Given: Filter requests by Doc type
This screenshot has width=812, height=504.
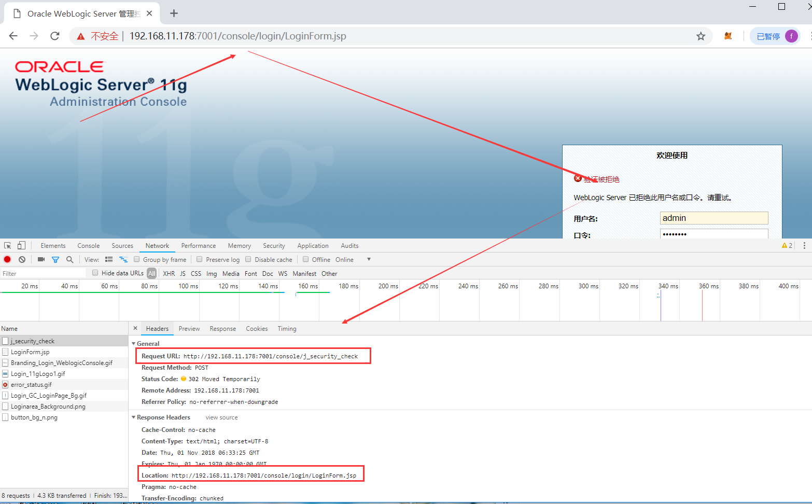Looking at the screenshot, I should pos(268,273).
